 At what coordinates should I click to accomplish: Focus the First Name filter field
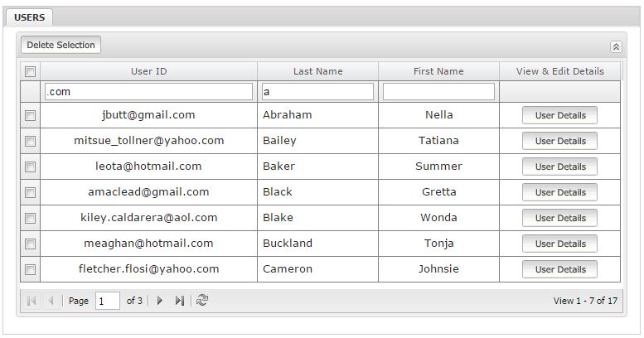[x=438, y=92]
